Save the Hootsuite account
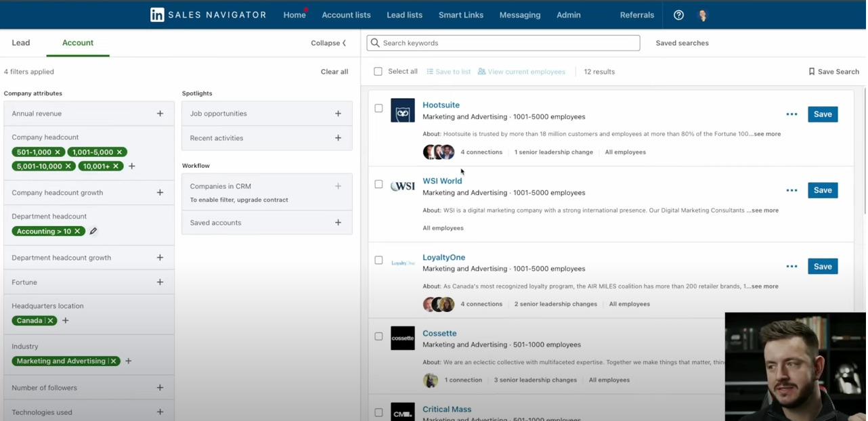This screenshot has width=868, height=421. pyautogui.click(x=823, y=114)
